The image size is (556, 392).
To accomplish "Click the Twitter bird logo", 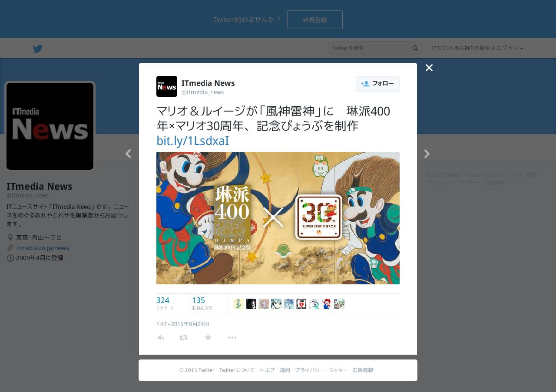I will coord(37,49).
